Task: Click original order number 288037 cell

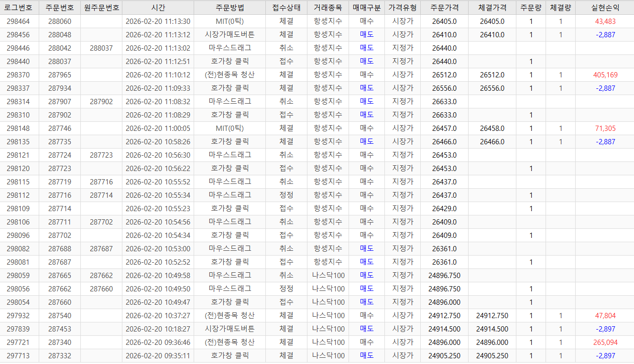Action: pos(101,48)
